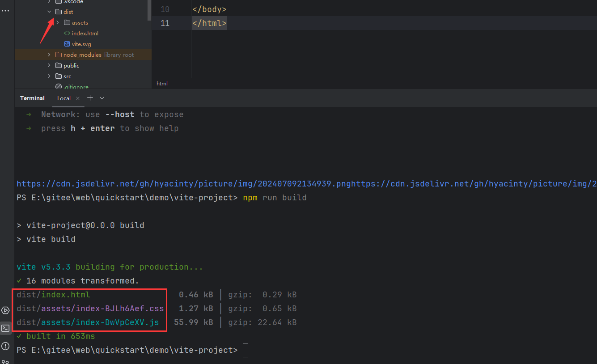Click dist/assets/index-BJLh6Aef.css in output

90,309
